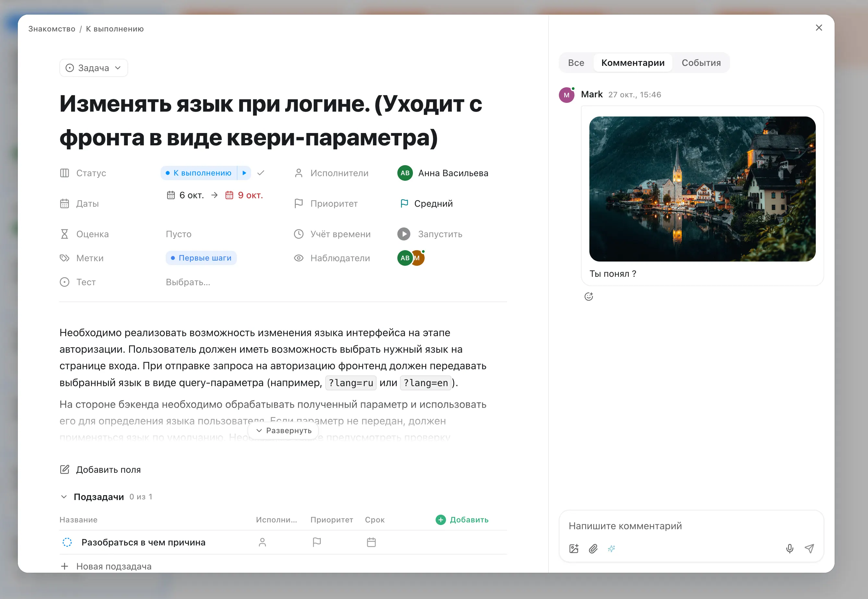Close the task modal window
The height and width of the screenshot is (599, 868).
(x=819, y=28)
